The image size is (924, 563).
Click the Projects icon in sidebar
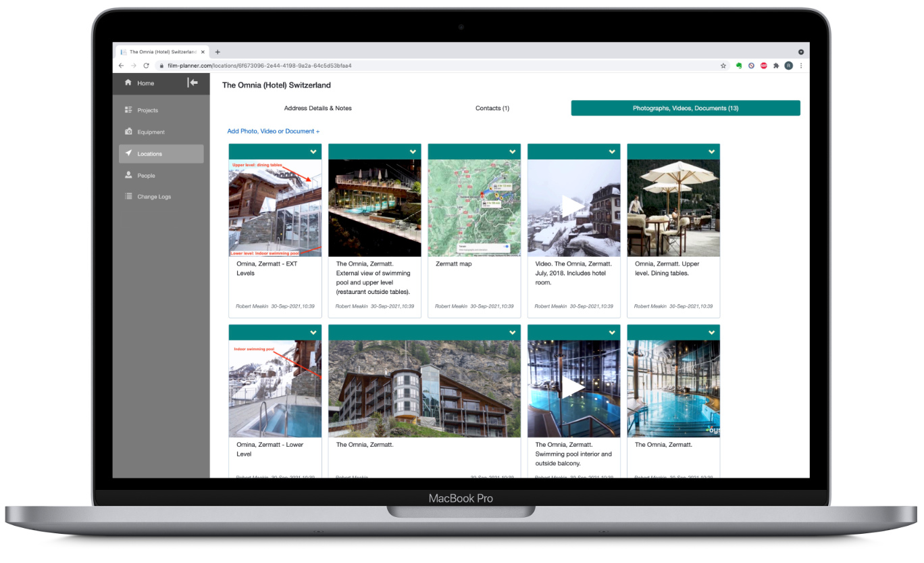pos(128,109)
